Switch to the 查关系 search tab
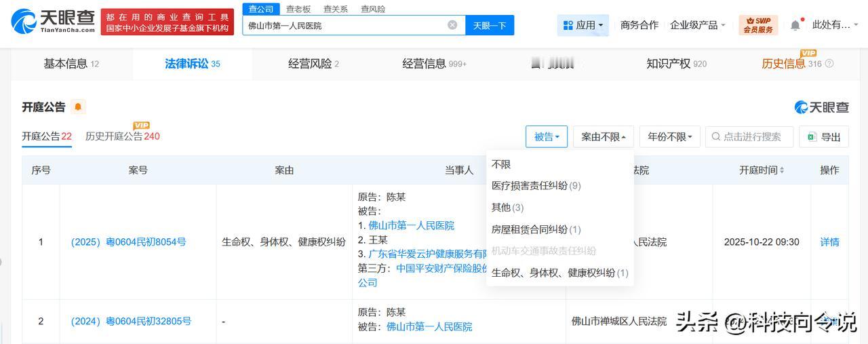This screenshot has height=344, width=868. tap(336, 9)
